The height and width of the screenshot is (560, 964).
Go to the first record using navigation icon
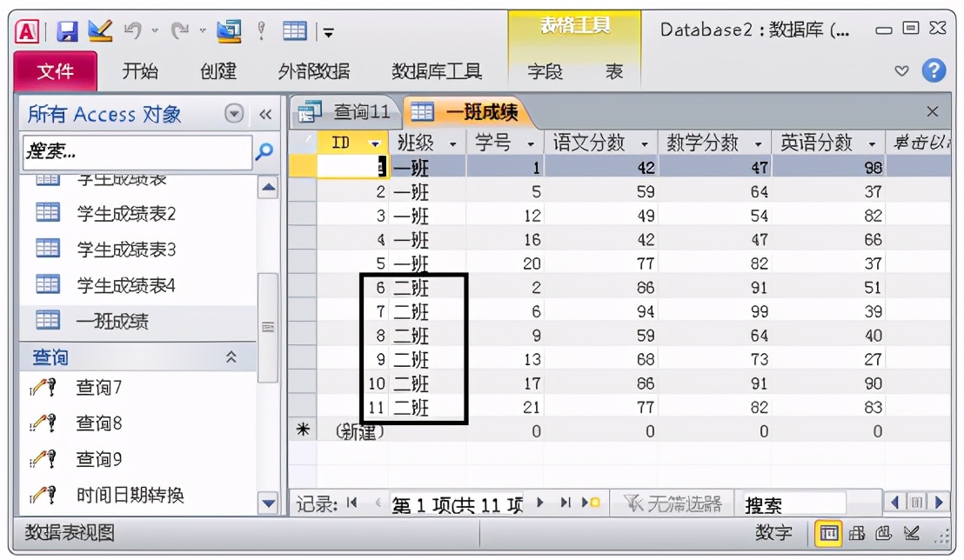[x=351, y=503]
